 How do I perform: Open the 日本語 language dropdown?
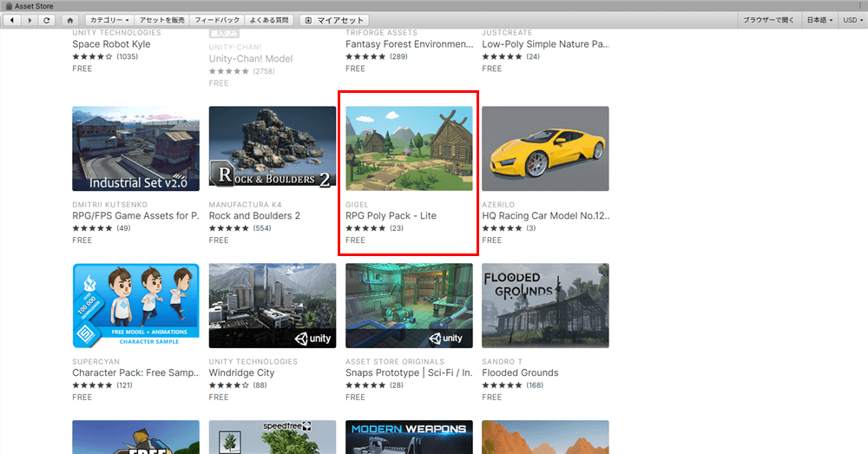coord(819,20)
